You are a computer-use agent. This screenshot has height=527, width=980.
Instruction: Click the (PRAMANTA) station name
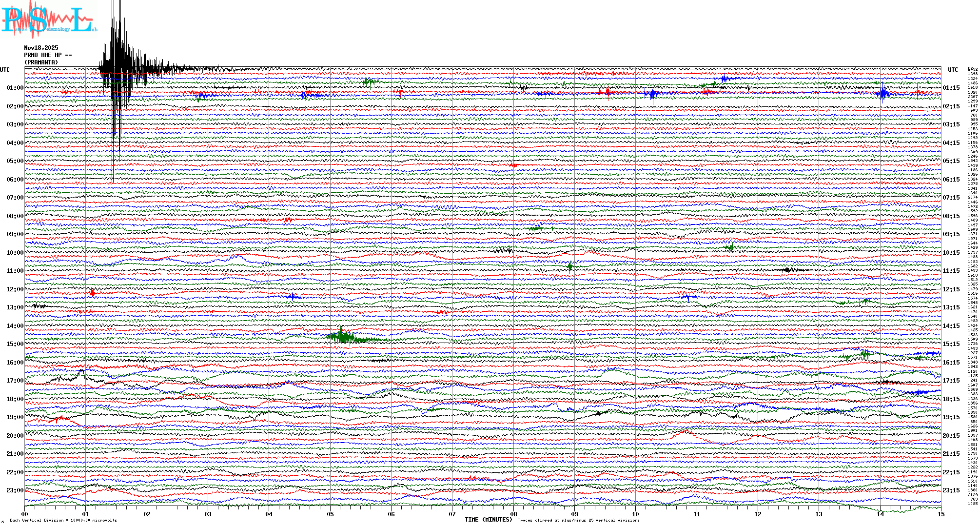coord(41,62)
